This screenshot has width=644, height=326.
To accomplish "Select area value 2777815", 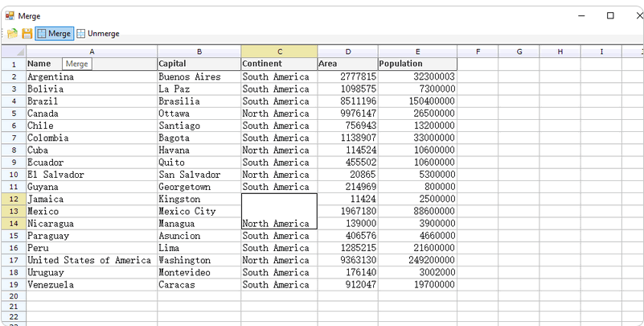I will click(x=348, y=76).
